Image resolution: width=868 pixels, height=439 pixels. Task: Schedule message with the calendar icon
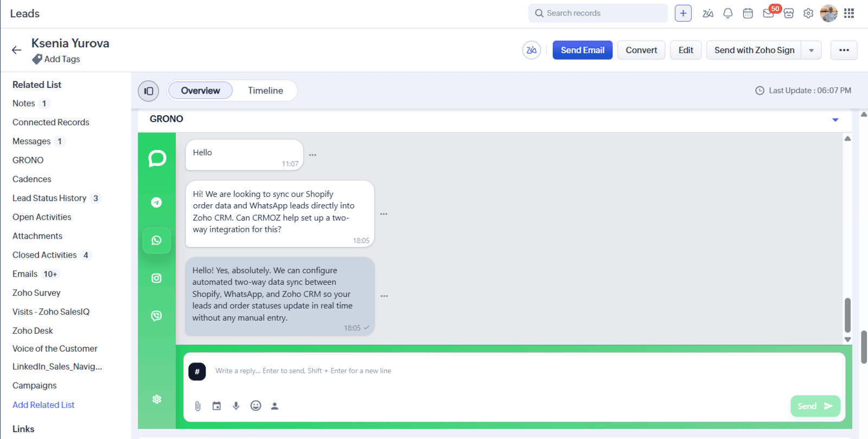pyautogui.click(x=216, y=406)
